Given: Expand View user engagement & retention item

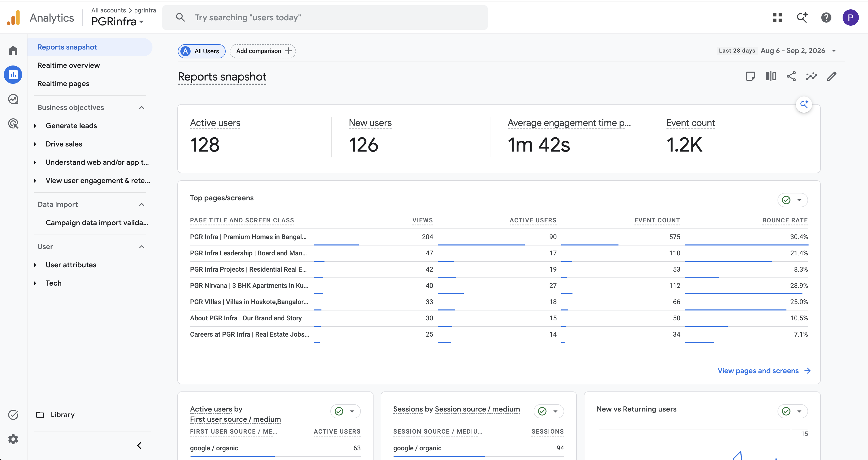Looking at the screenshot, I should click(35, 180).
